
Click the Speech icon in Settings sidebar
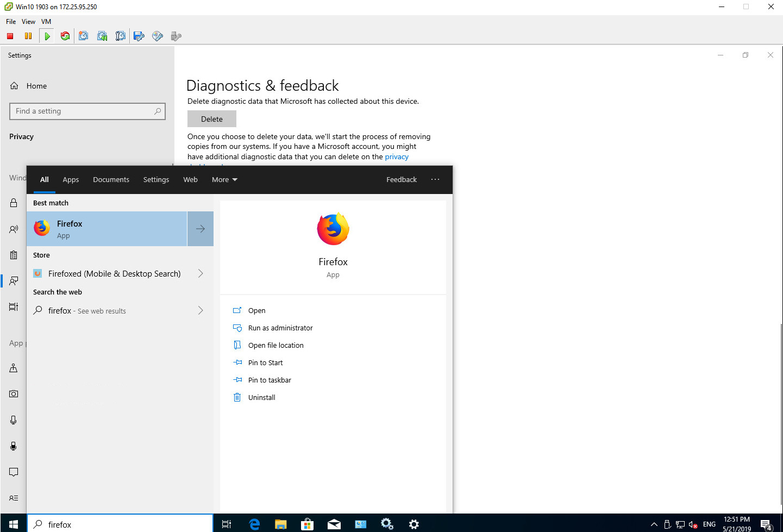coord(14,229)
